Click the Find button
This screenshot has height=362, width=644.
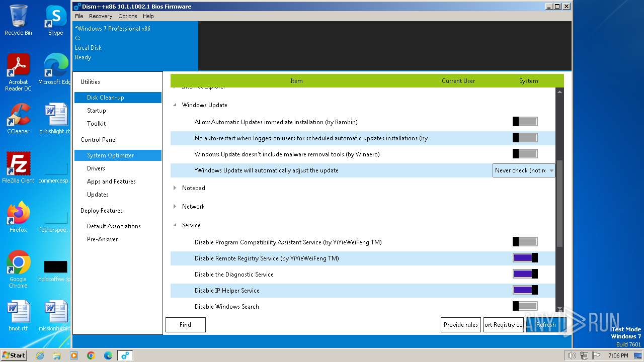185,325
